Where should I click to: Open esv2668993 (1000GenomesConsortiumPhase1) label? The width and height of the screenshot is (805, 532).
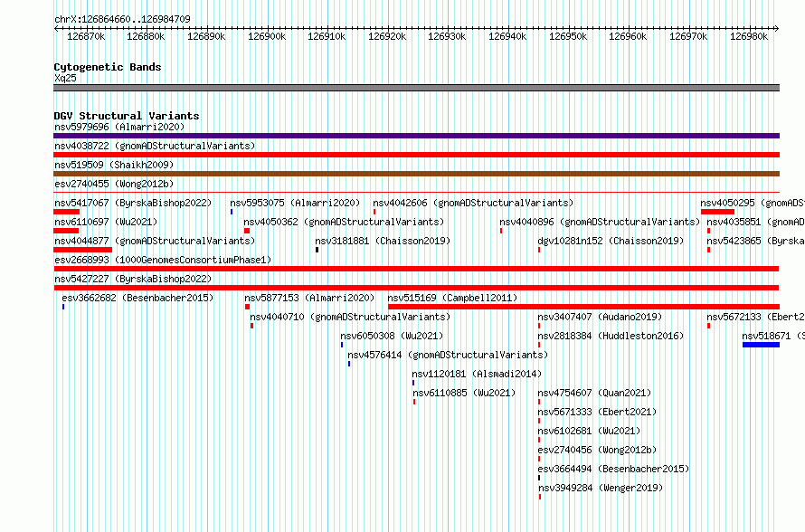point(163,260)
